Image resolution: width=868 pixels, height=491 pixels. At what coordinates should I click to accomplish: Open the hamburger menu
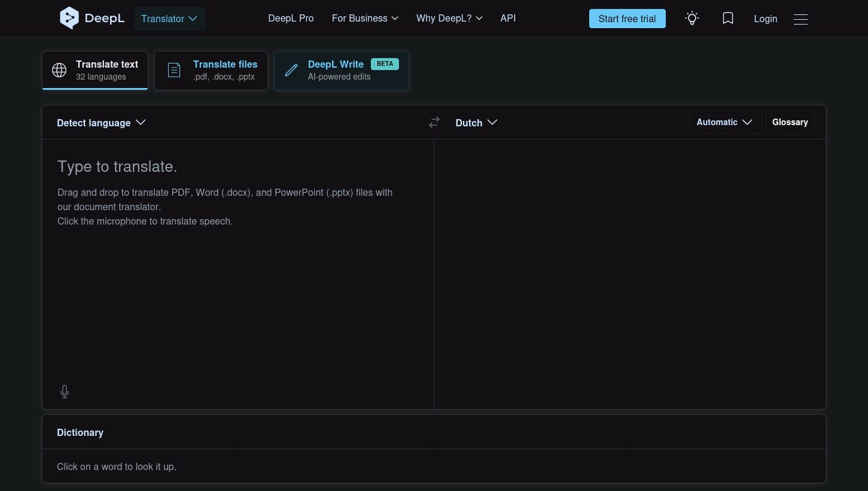click(800, 19)
